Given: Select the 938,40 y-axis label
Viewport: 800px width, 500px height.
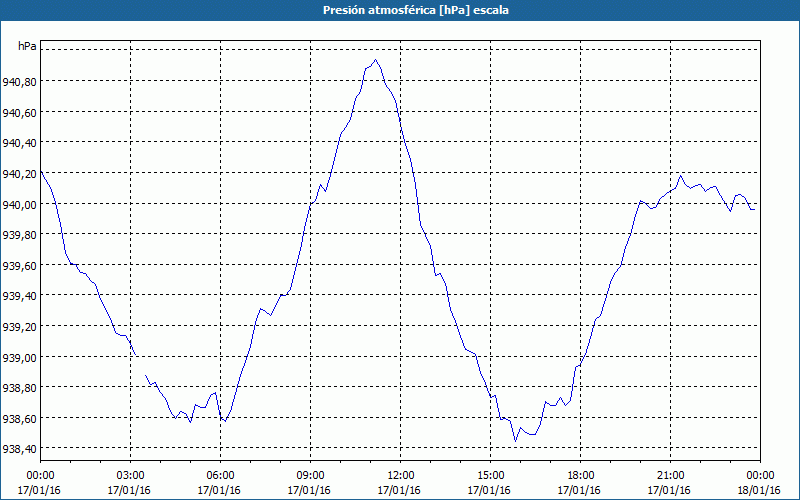Looking at the screenshot, I should click(x=19, y=449).
